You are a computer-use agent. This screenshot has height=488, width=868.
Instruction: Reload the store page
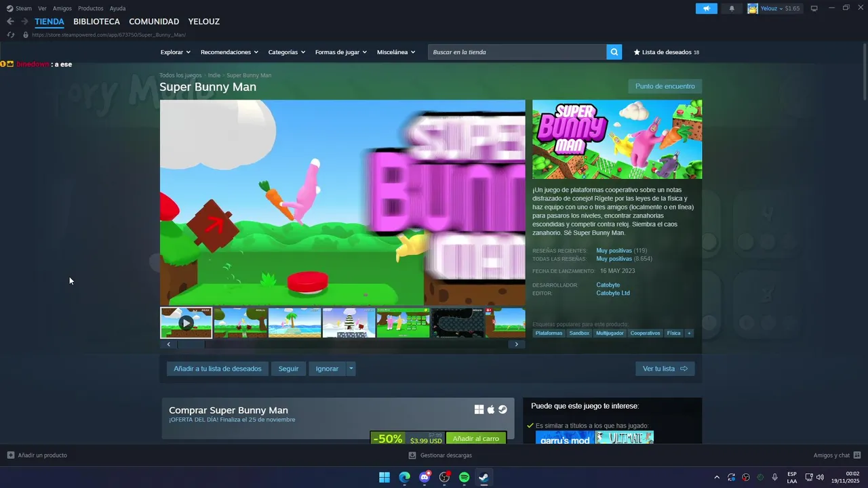click(11, 35)
